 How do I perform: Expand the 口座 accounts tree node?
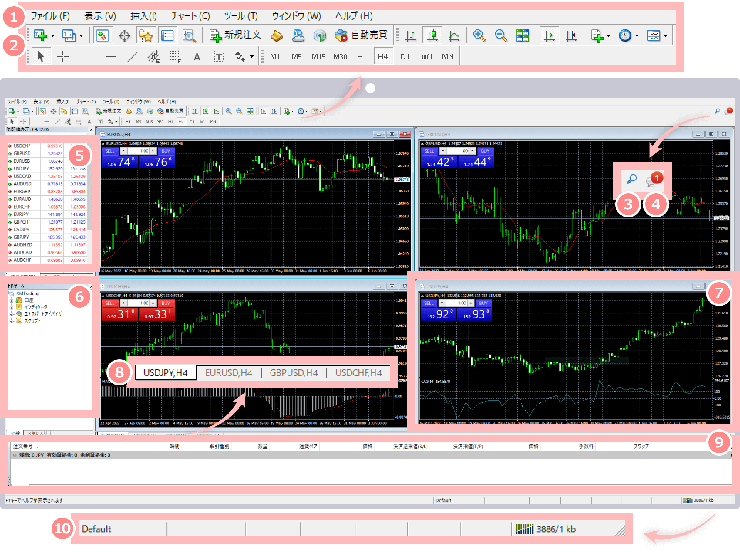tap(11, 301)
